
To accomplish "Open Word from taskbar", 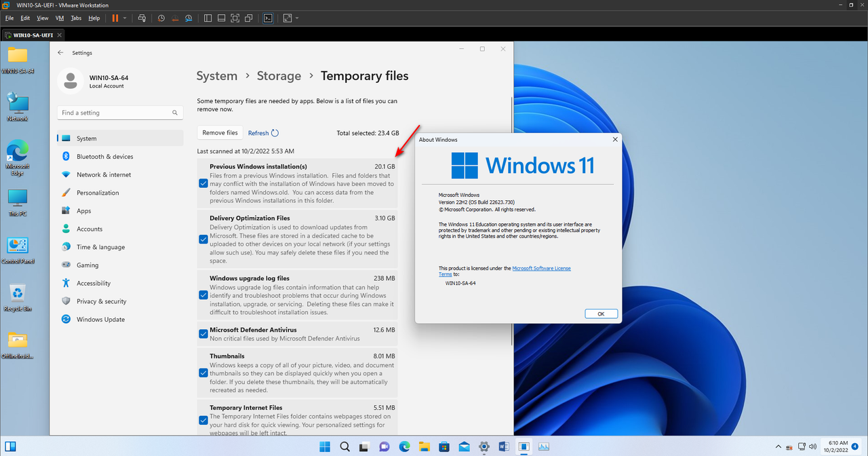I will coord(504,446).
